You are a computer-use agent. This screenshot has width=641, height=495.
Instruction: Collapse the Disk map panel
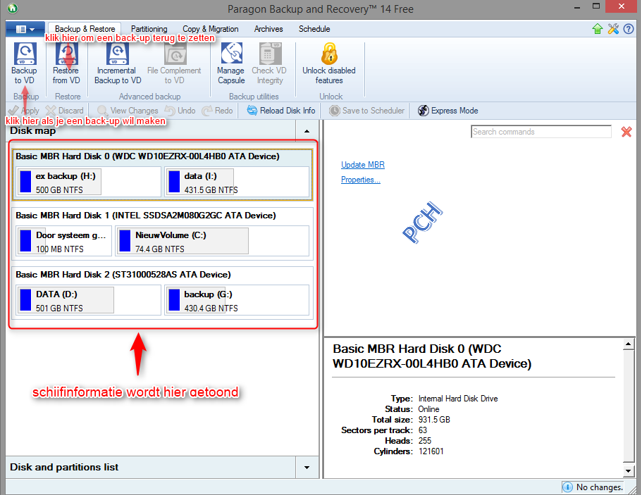pyautogui.click(x=305, y=131)
